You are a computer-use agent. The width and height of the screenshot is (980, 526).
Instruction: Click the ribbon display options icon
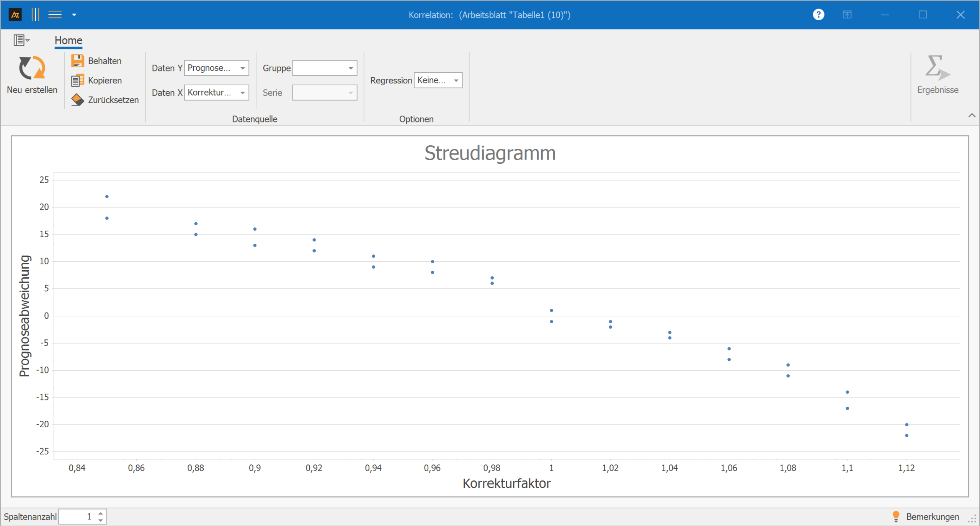[x=847, y=15]
